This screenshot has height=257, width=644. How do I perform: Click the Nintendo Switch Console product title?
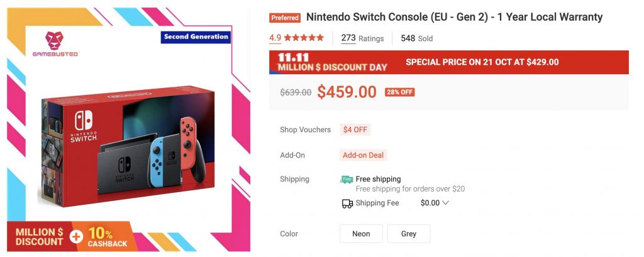coord(454,17)
